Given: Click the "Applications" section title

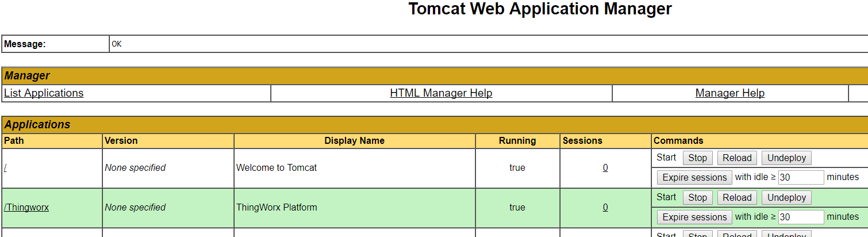Looking at the screenshot, I should [x=37, y=125].
